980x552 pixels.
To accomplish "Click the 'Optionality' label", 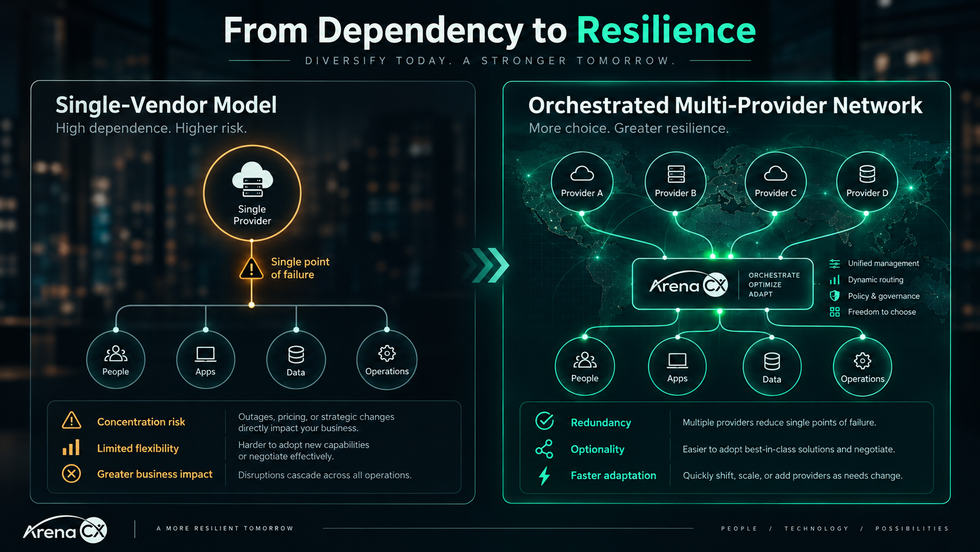I will click(x=597, y=449).
